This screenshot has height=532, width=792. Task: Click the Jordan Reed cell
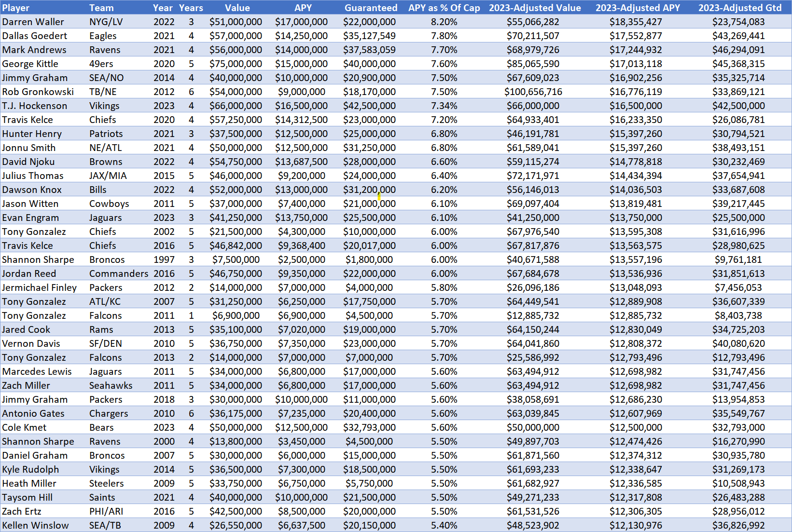click(x=29, y=273)
